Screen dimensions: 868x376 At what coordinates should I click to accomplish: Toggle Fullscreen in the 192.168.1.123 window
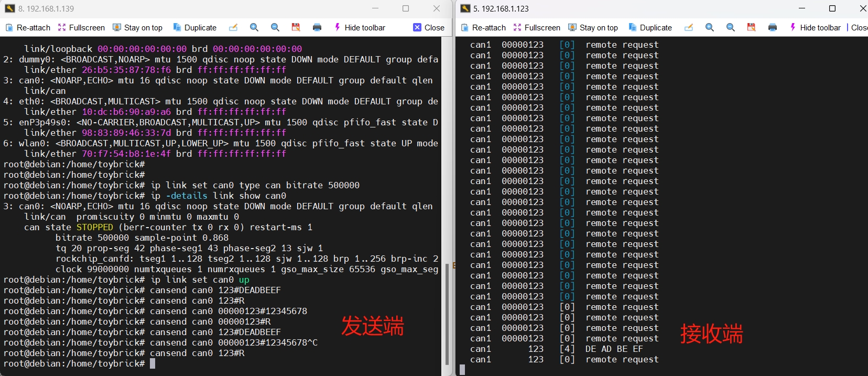[537, 27]
